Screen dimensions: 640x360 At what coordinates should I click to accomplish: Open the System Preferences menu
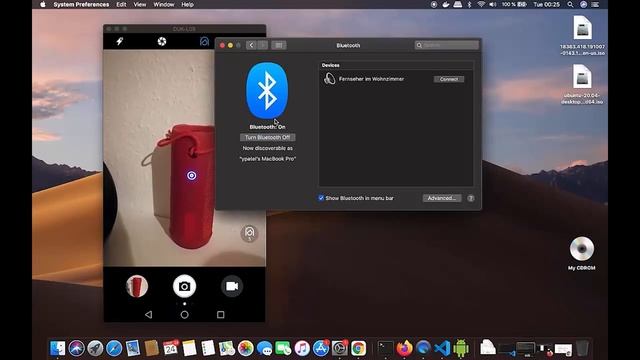[x=81, y=4]
